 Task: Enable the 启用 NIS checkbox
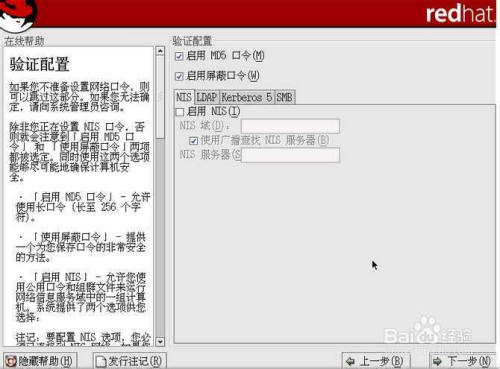click(x=180, y=112)
